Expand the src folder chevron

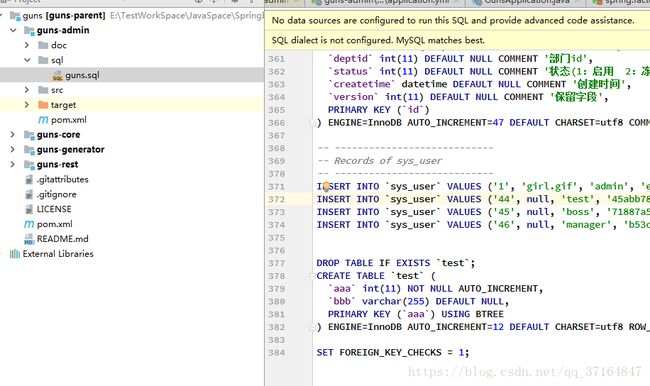click(27, 90)
